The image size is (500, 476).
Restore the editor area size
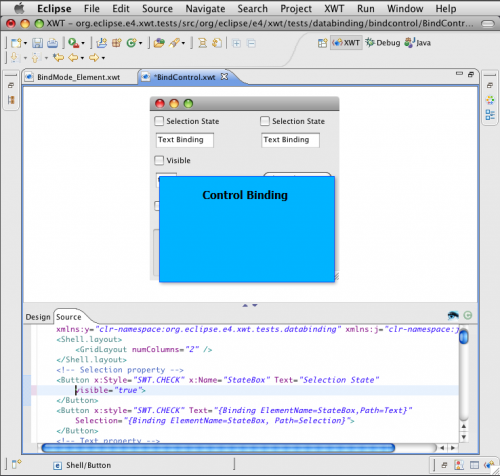tap(471, 75)
